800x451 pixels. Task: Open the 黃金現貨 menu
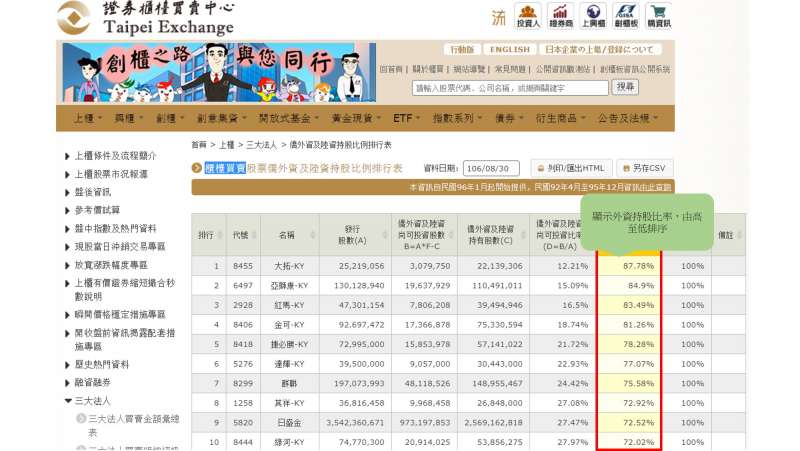click(356, 118)
